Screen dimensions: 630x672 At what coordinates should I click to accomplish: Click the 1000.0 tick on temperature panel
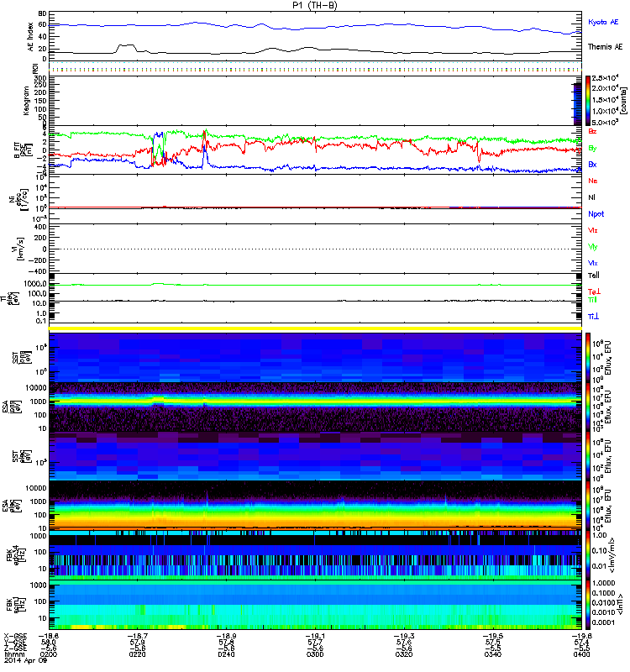point(35,284)
